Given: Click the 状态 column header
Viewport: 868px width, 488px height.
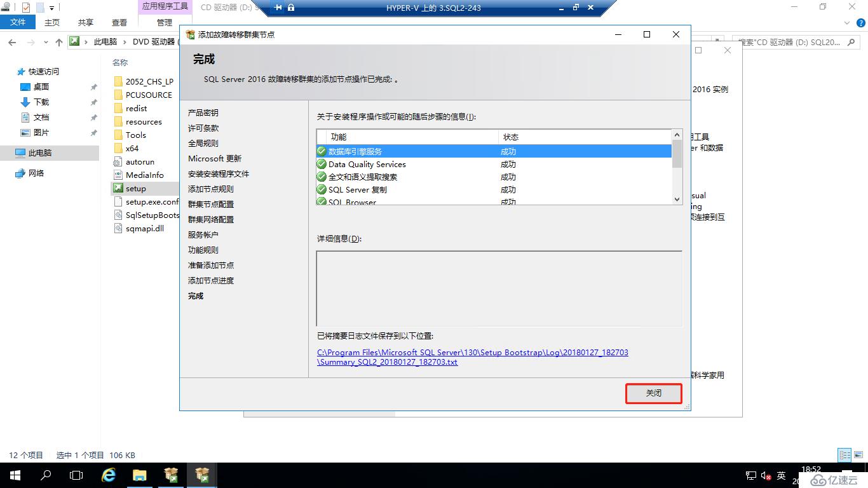Looking at the screenshot, I should click(585, 137).
